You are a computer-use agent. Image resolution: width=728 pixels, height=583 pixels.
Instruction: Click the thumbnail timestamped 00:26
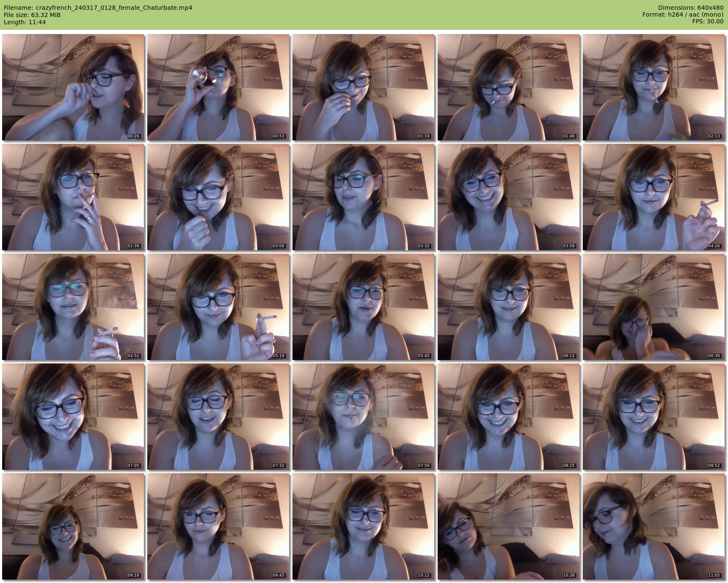(73, 87)
